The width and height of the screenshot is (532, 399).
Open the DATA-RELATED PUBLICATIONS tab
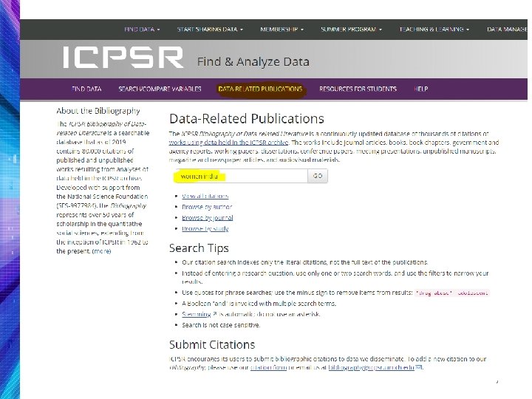pos(260,89)
